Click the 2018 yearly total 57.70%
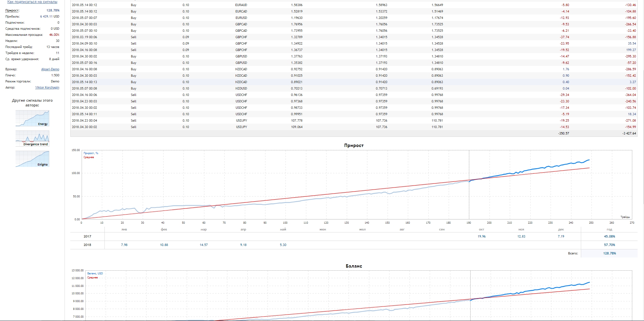Image resolution: width=644 pixels, height=321 pixels. point(610,245)
